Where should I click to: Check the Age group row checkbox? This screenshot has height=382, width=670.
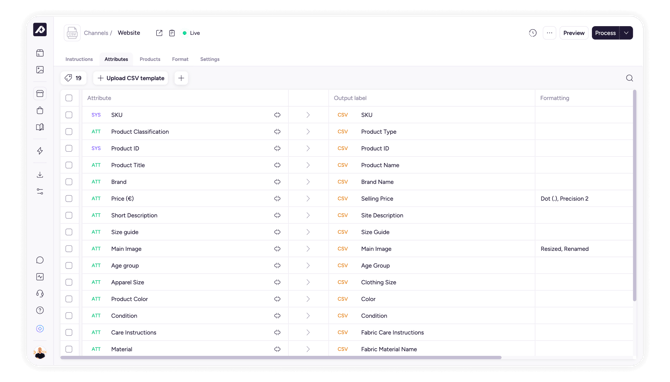coord(69,265)
